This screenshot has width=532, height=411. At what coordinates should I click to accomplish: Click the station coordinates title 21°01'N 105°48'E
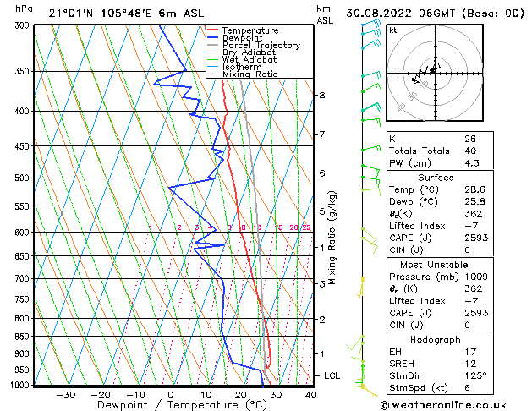101,14
